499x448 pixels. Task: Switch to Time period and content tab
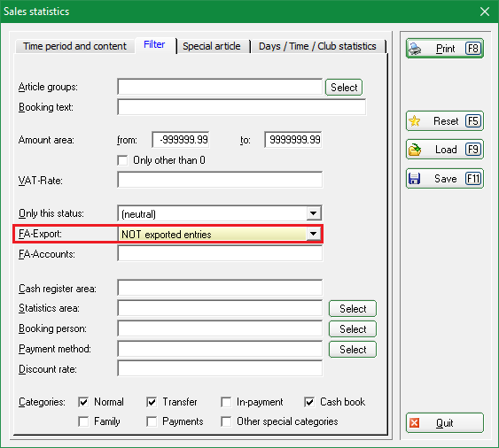point(74,46)
